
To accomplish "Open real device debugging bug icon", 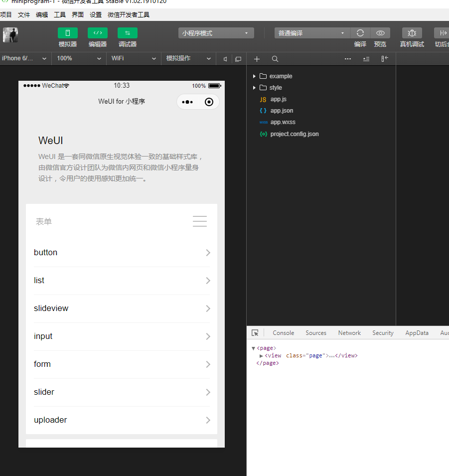I will coord(412,33).
